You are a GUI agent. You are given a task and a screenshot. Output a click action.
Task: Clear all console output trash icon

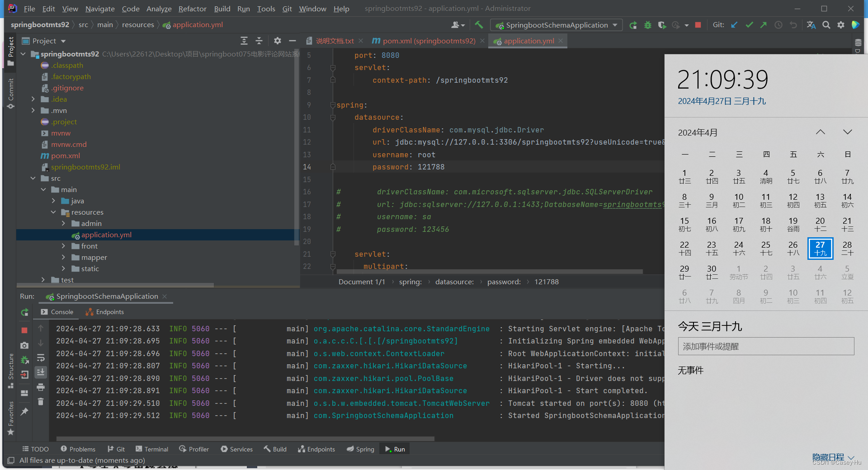pos(41,401)
